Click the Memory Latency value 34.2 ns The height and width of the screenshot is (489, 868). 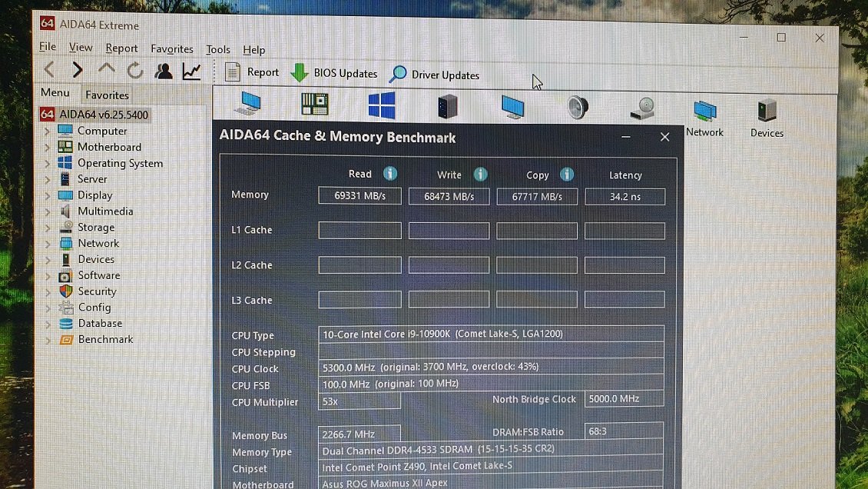coord(625,197)
